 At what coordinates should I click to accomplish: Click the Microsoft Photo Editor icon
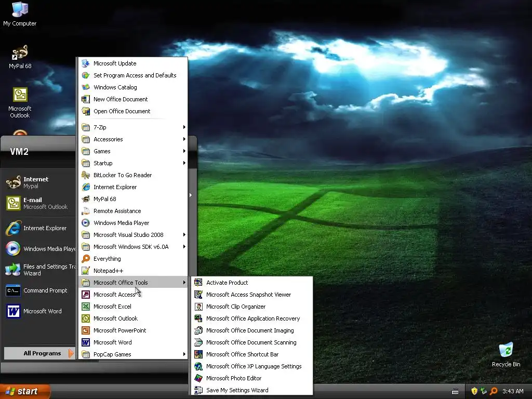198,378
